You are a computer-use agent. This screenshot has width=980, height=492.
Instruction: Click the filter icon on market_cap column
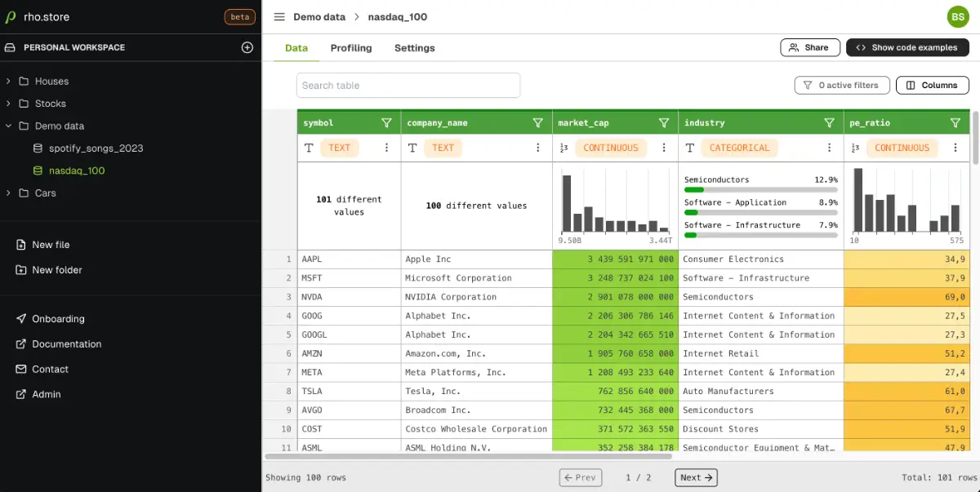(665, 123)
